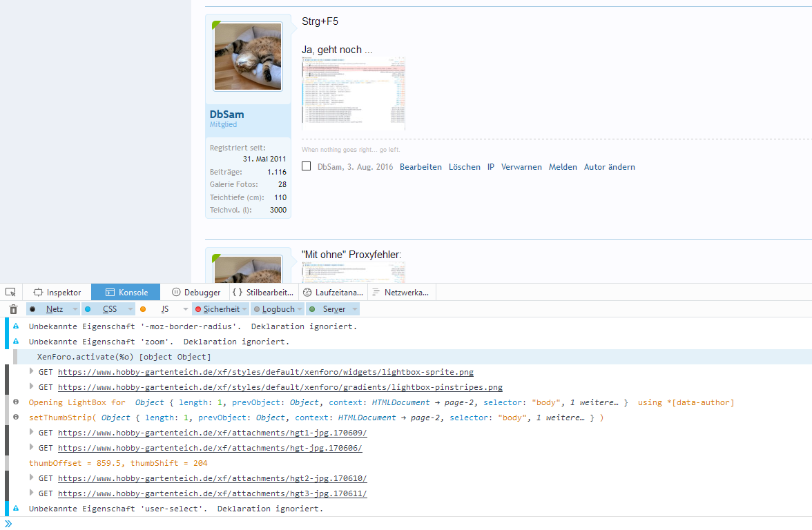Open the hgt-jpg.170606 attachment URL
812x530 pixels.
[210, 448]
